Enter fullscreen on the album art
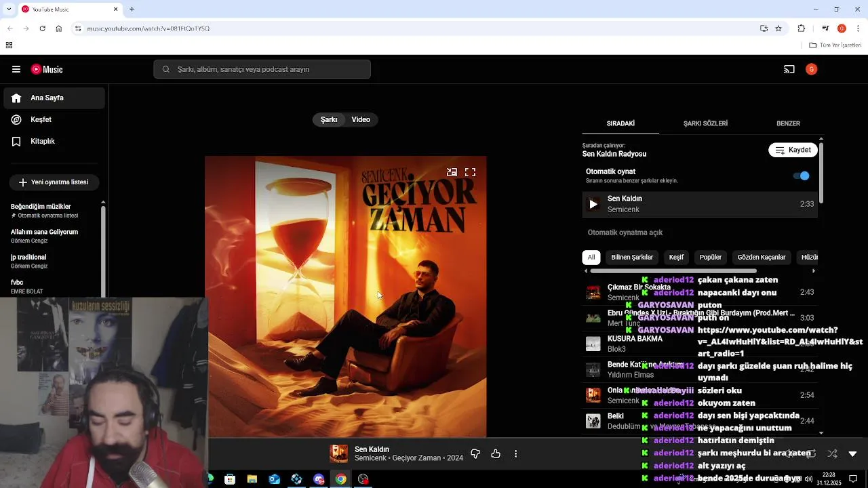The width and height of the screenshot is (868, 488). [x=470, y=172]
